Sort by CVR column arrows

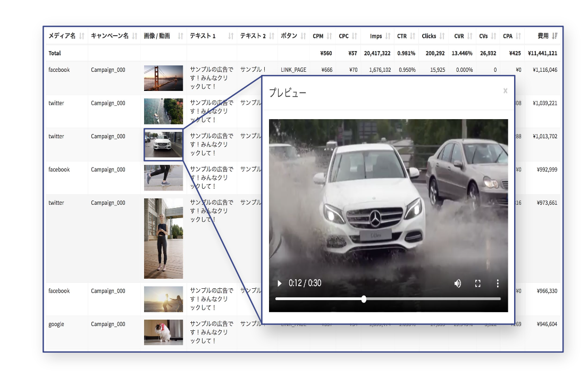coord(470,36)
